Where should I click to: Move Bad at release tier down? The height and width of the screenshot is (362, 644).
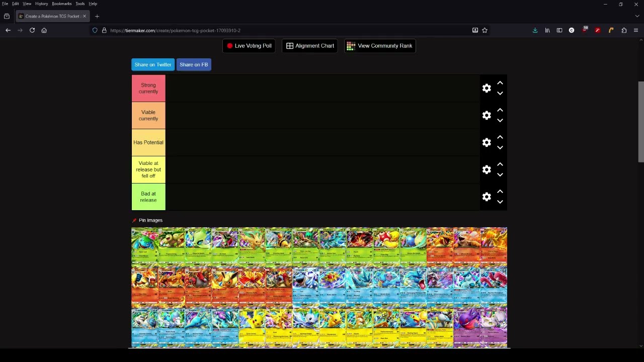[x=500, y=202]
